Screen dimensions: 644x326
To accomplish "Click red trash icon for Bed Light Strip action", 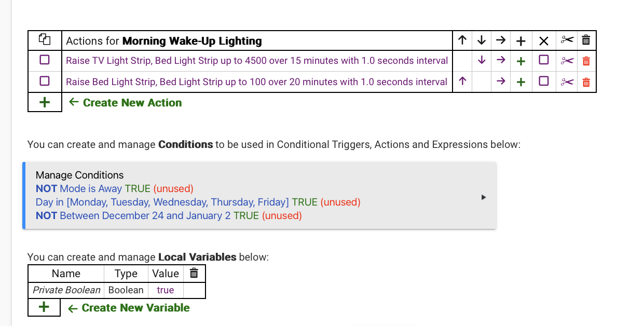I will (x=586, y=82).
